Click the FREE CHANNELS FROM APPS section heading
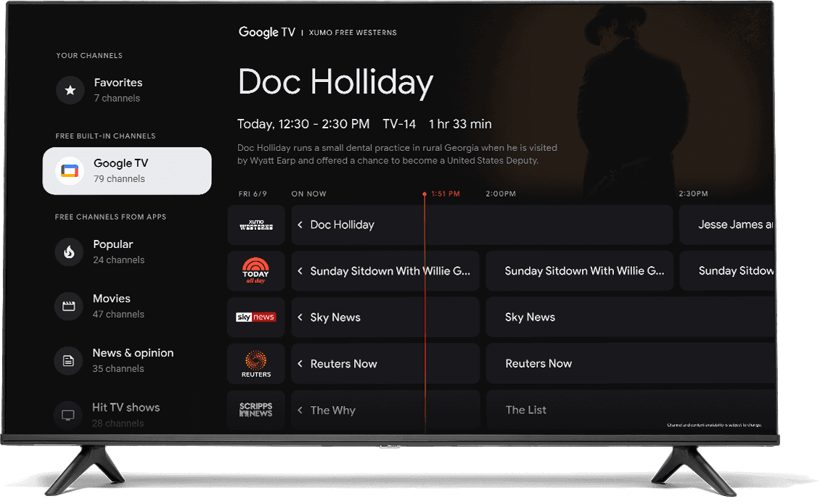Image resolution: width=820 pixels, height=504 pixels. click(110, 217)
